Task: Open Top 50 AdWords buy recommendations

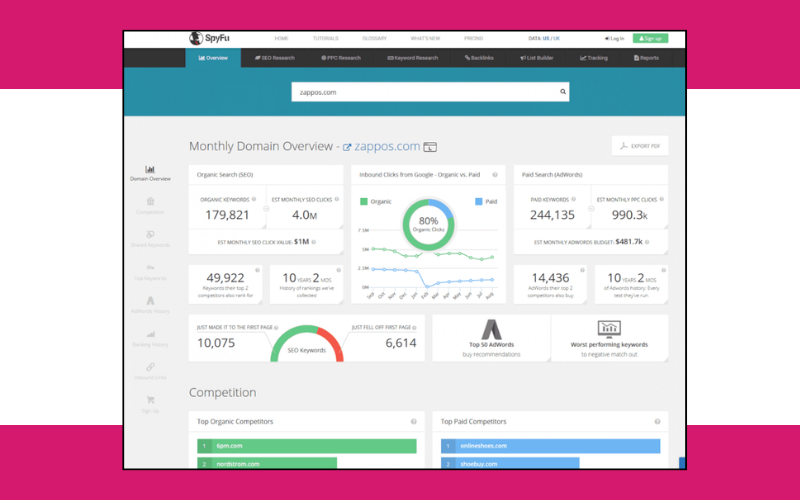Action: tap(491, 338)
